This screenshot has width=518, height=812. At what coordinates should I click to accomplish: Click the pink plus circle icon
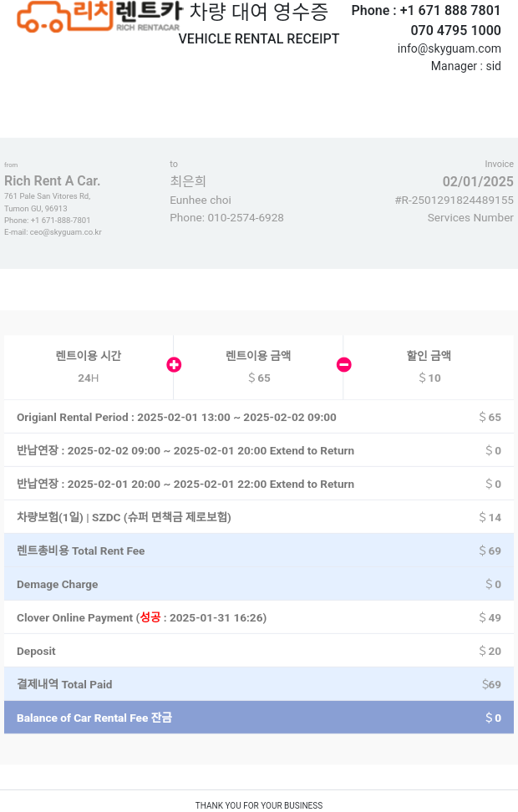pyautogui.click(x=174, y=365)
